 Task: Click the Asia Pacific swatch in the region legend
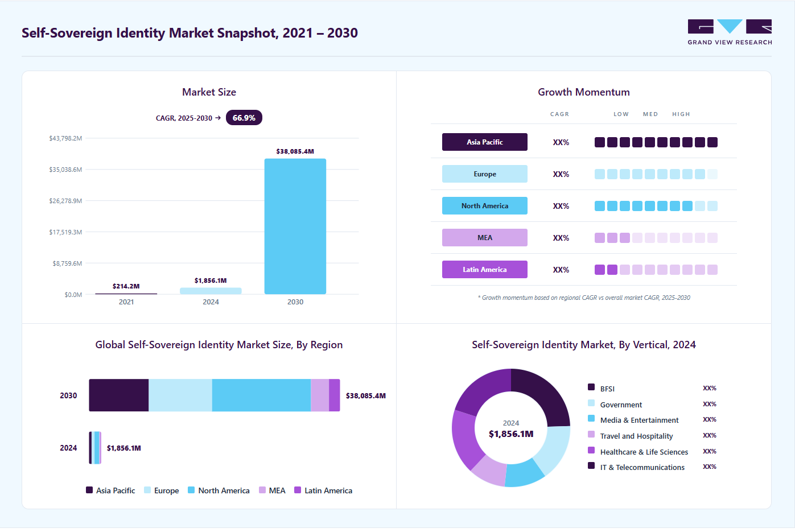[x=89, y=490]
